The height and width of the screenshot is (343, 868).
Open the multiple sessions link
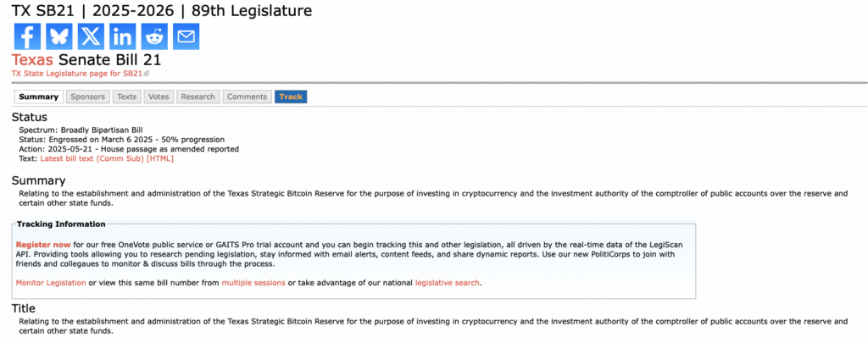(x=253, y=283)
